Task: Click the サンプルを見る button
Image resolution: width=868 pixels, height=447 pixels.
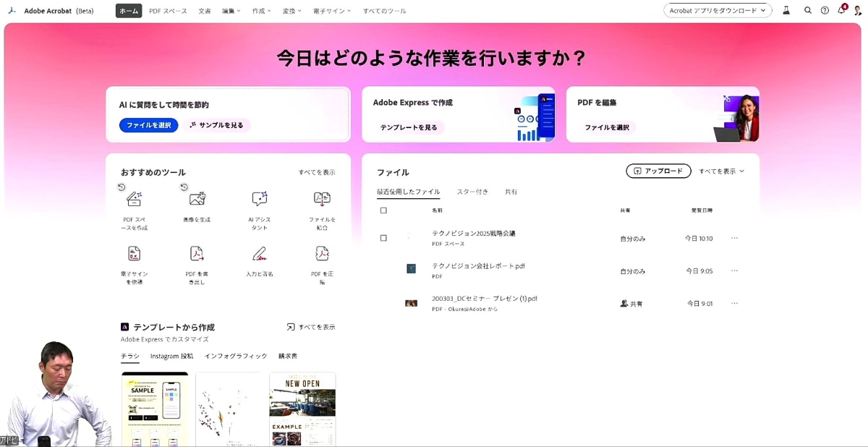Action: click(216, 125)
